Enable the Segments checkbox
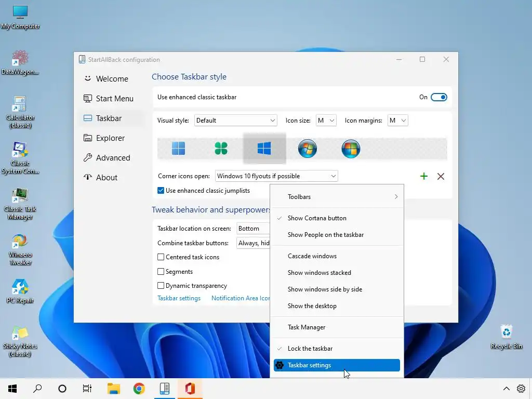This screenshot has height=399, width=532. point(161,271)
